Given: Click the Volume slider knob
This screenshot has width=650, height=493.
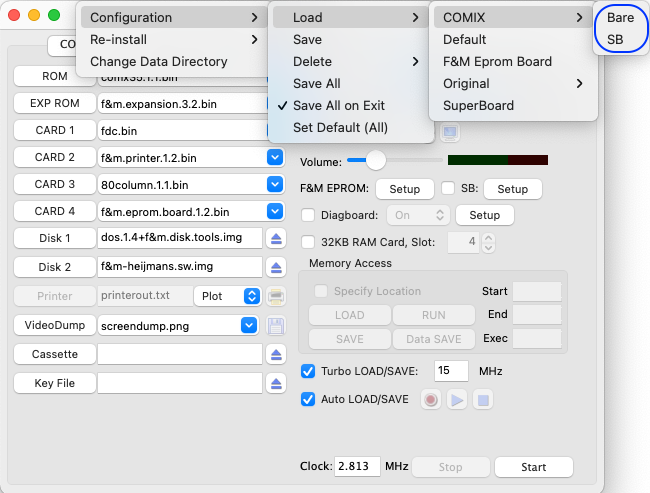Looking at the screenshot, I should point(376,160).
